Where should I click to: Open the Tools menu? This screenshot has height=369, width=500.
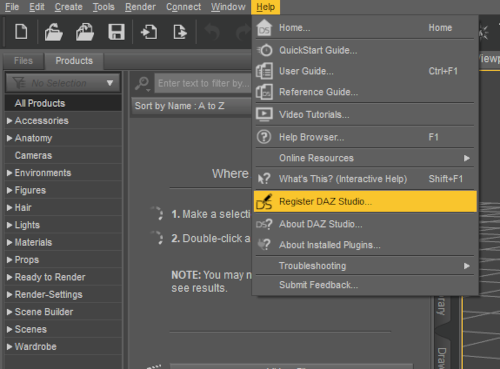pos(103,7)
